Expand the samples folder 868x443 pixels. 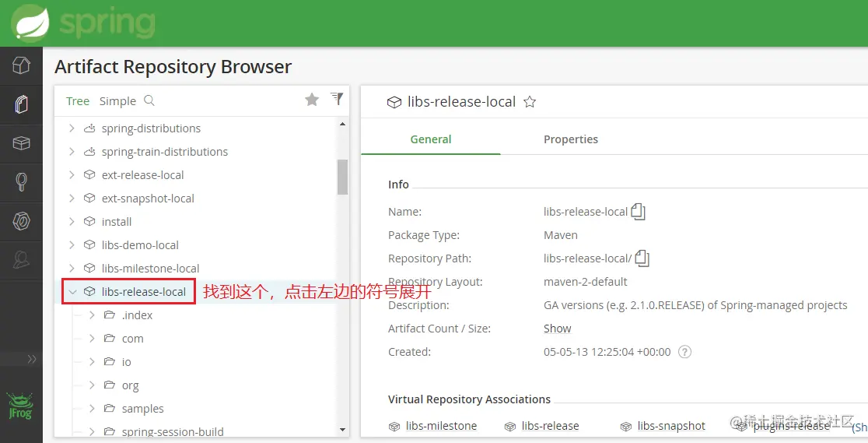pos(92,408)
